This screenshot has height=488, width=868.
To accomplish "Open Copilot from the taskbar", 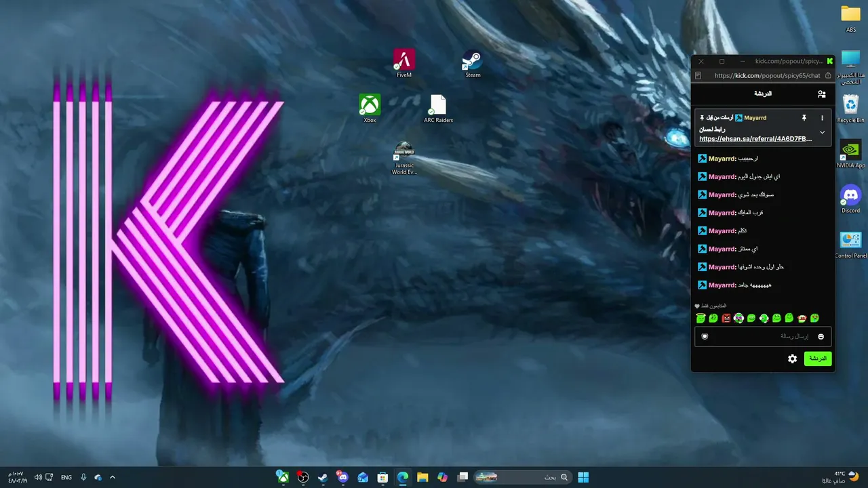I will (x=443, y=477).
